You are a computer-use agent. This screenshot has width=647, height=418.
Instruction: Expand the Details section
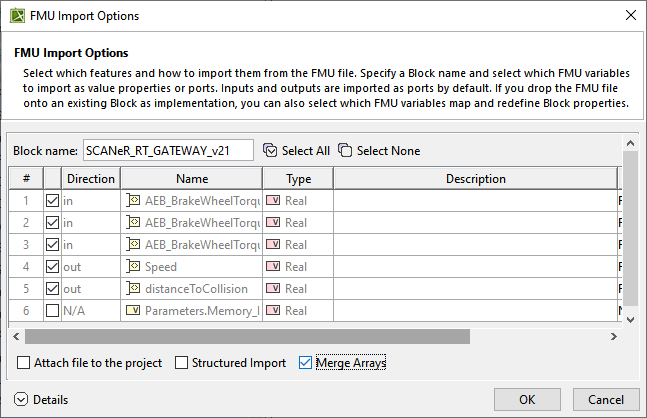click(21, 400)
